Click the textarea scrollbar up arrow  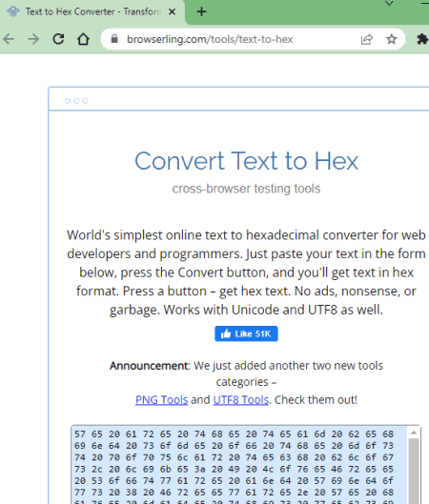[x=414, y=433]
